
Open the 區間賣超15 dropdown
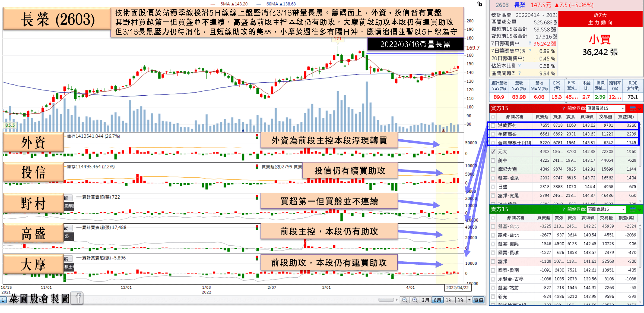pos(606,209)
